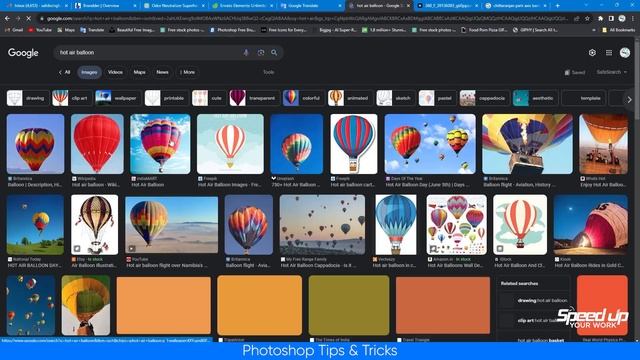640x360 pixels.
Task: Open the Maps bookmark
Action: point(66,30)
